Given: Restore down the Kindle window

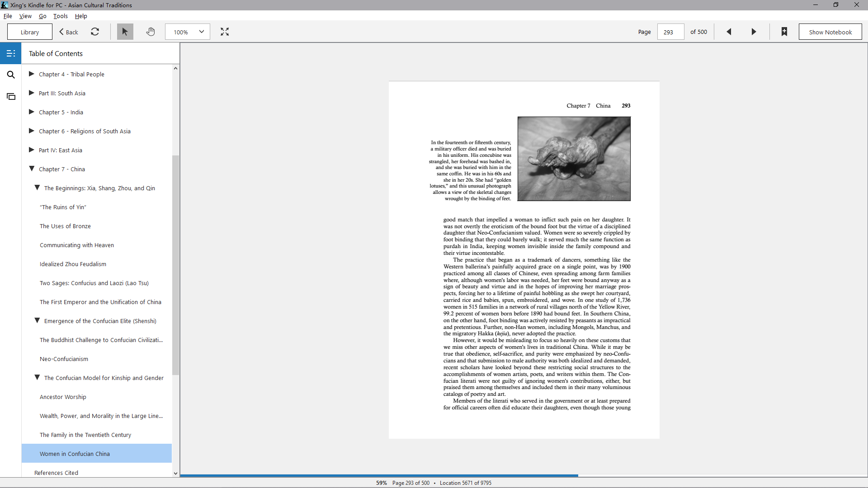Looking at the screenshot, I should coord(836,5).
